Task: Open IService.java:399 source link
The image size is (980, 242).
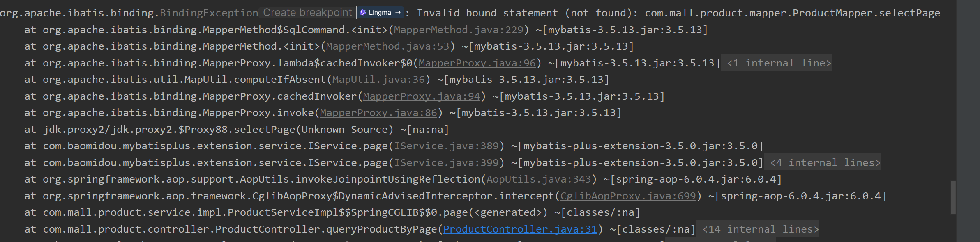Action: tap(446, 163)
